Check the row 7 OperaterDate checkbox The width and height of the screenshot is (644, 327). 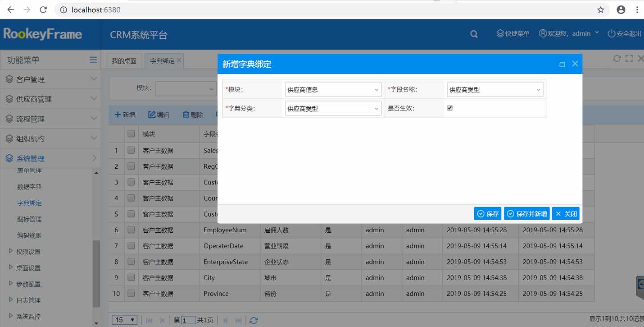[131, 245]
